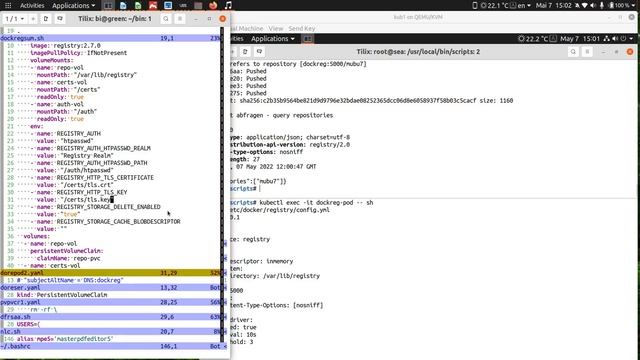640x360 pixels.
Task: Click the host Wi-Fi status icon
Action: [584, 5]
